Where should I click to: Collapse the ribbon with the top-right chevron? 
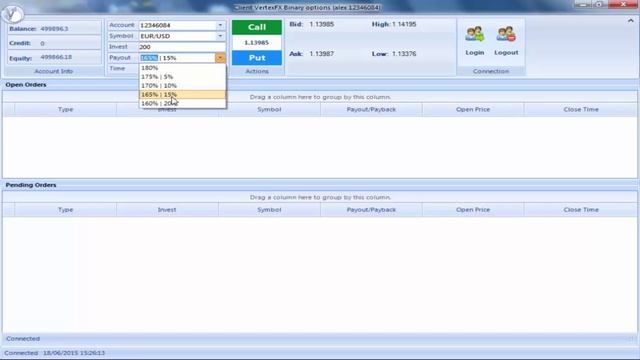coord(631,21)
